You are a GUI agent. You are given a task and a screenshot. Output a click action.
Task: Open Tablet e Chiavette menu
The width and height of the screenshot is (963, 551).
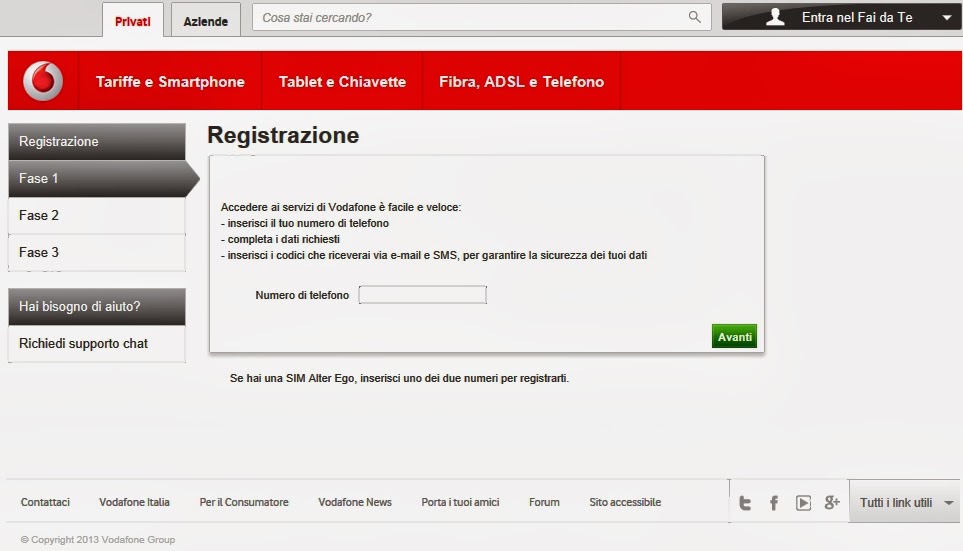coord(342,81)
